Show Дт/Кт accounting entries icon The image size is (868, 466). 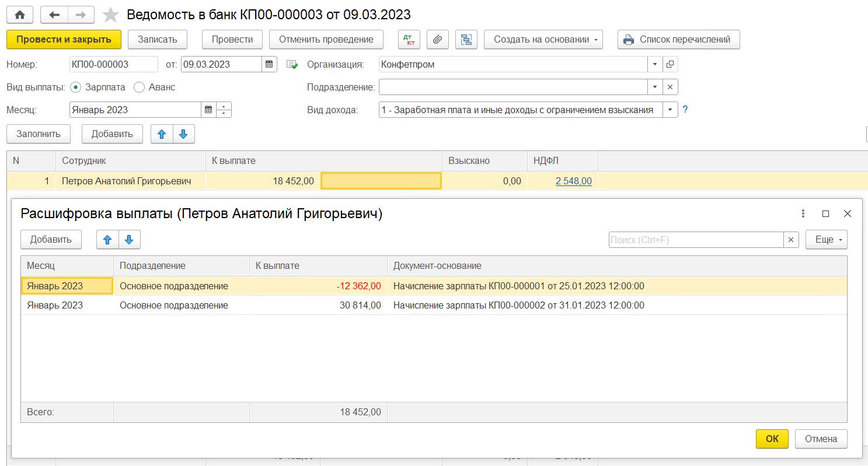(x=409, y=40)
